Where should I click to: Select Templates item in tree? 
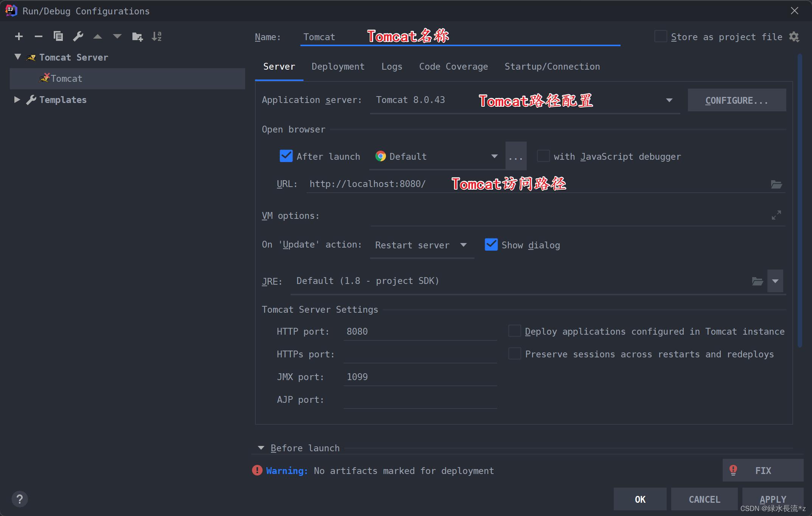pos(63,100)
